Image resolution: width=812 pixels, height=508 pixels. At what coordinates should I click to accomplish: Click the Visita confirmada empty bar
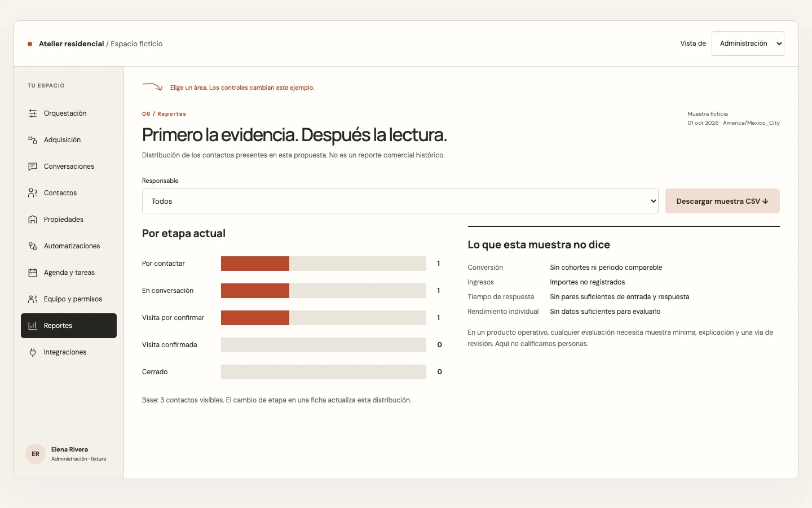[324, 345]
